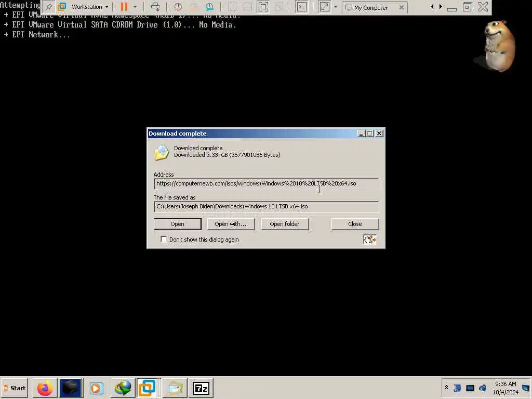Check Don't show this dialog again
The image size is (532, 399).
[164, 239]
